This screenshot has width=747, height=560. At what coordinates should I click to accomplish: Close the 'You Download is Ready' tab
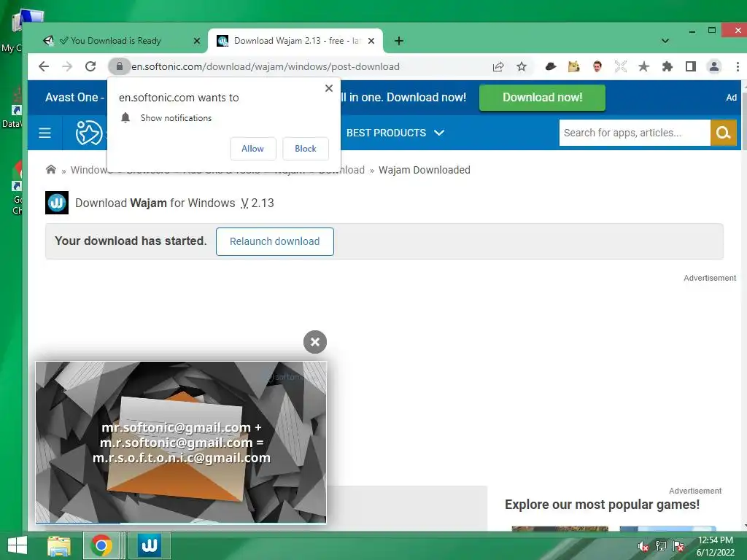pos(197,41)
